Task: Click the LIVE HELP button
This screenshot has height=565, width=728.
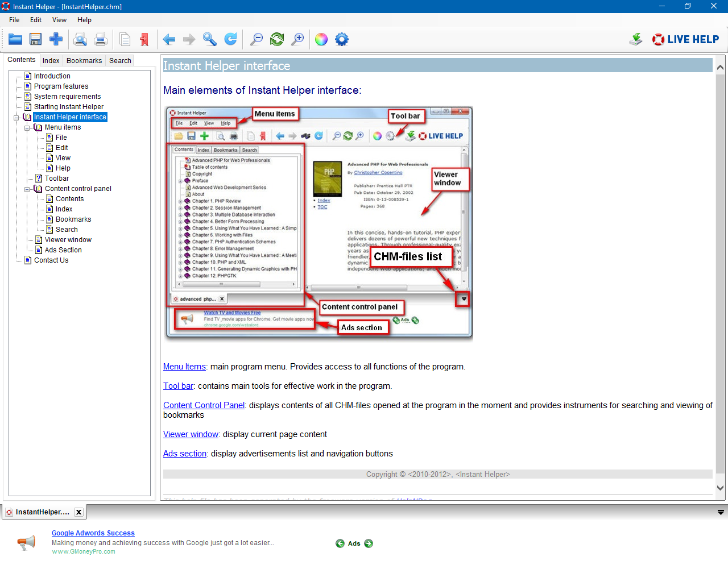Action: 686,39
